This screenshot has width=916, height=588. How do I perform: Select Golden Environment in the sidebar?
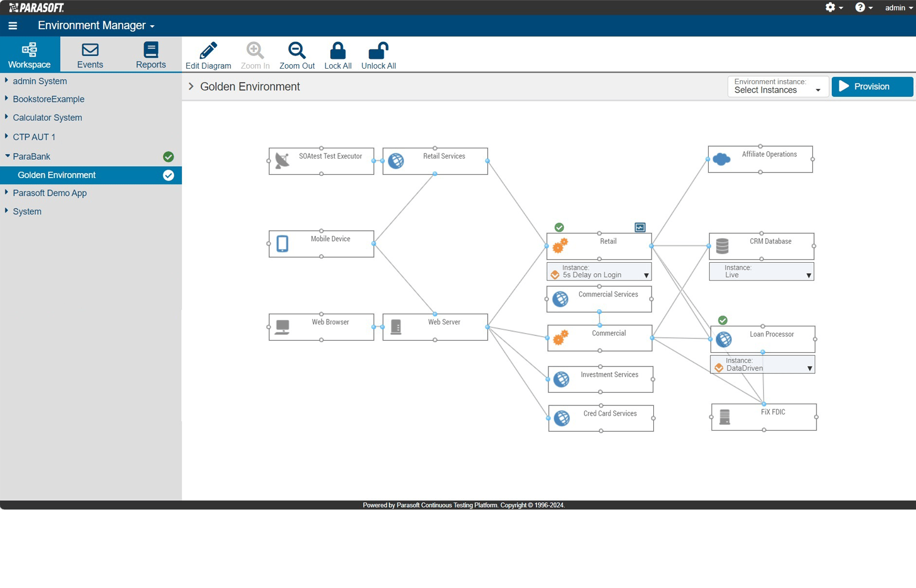[56, 175]
